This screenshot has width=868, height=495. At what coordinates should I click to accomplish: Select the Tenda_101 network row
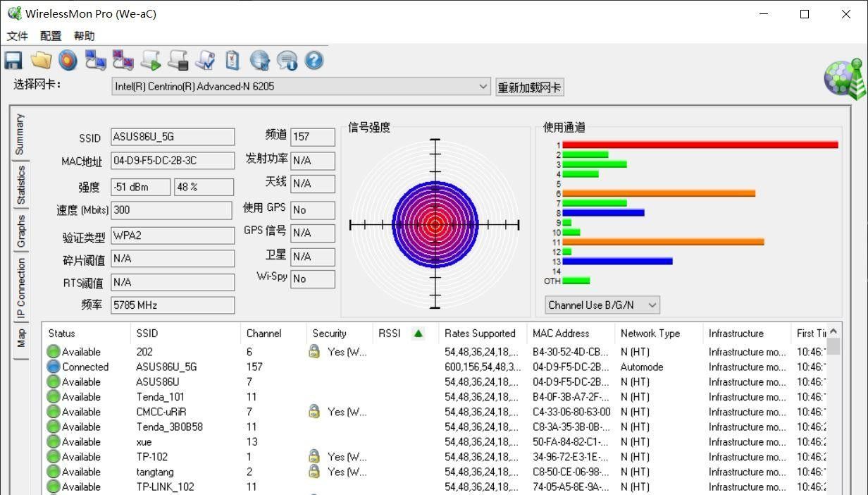coord(160,397)
